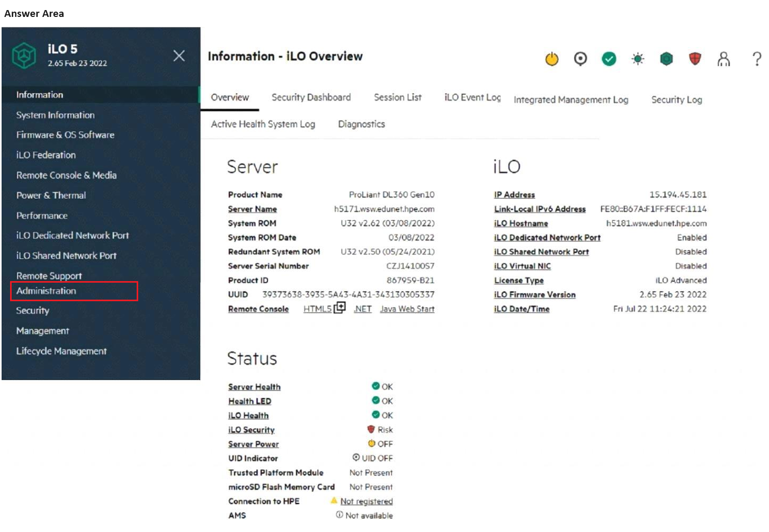Viewport: 769px width, 532px height.
Task: Click the Server Health status link
Action: click(255, 387)
